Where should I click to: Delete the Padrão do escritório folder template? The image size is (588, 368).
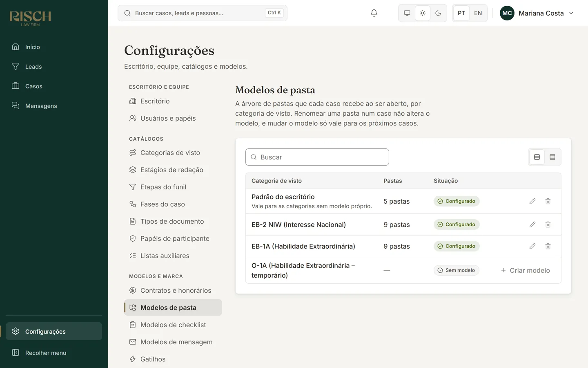tap(548, 201)
